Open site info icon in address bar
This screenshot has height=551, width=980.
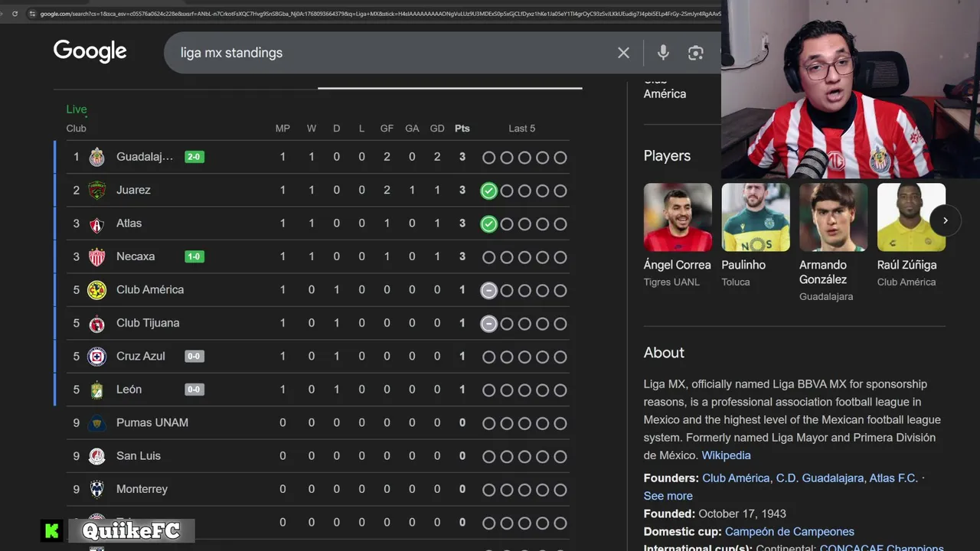pos(31,13)
